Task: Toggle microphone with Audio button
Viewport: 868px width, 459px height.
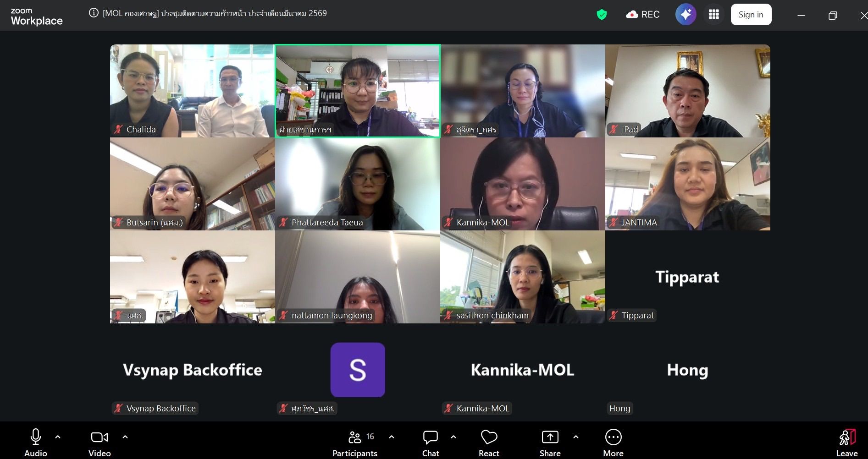Action: tap(36, 443)
